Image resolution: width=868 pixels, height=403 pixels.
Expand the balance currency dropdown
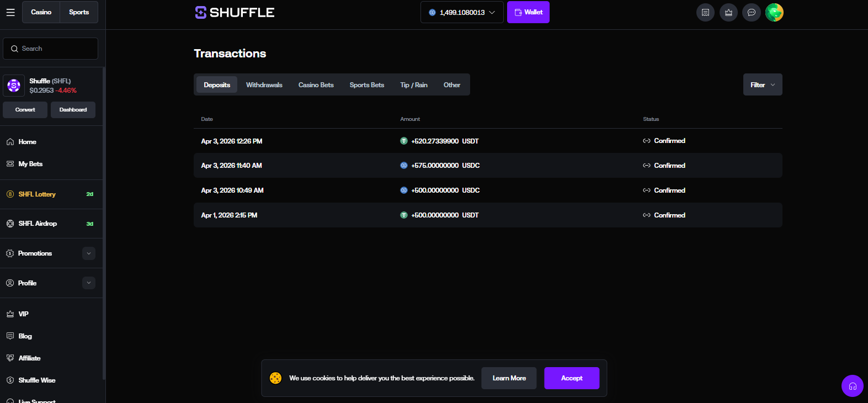[x=462, y=12]
